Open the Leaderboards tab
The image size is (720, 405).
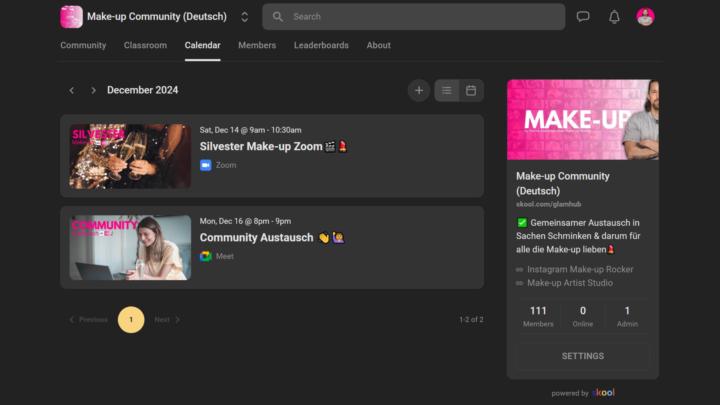(321, 45)
